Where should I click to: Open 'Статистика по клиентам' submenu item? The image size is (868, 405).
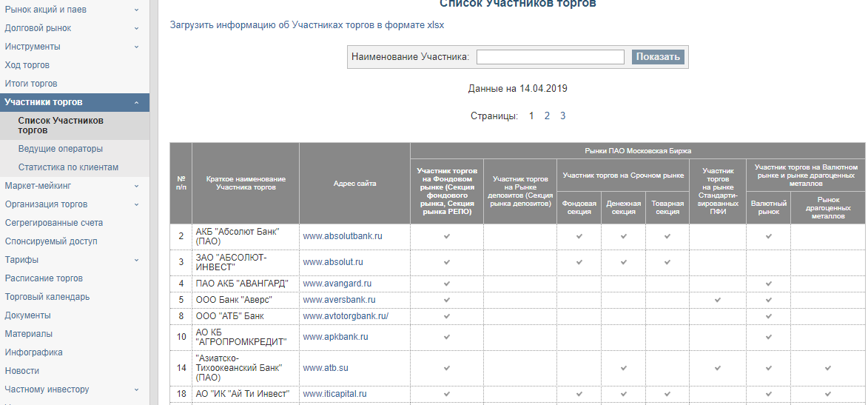[68, 167]
